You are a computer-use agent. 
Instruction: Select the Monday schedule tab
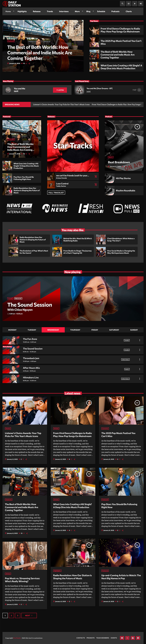coord(12,330)
